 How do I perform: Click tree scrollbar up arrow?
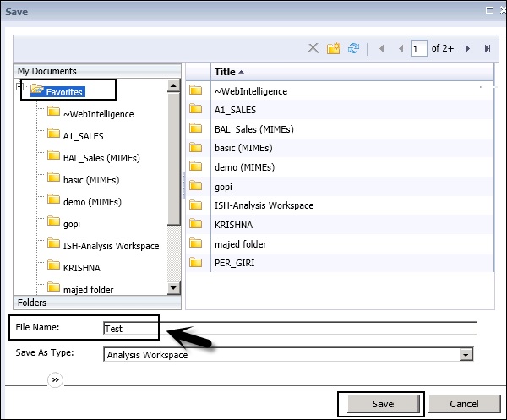tap(173, 85)
